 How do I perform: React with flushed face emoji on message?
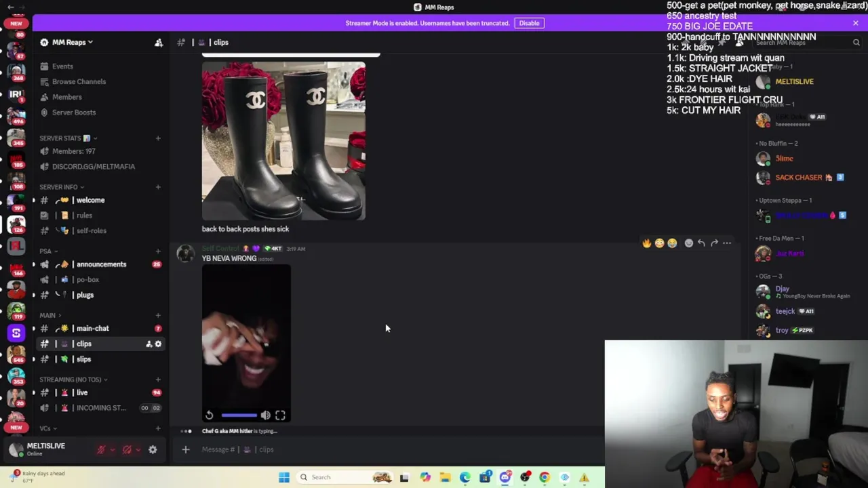pos(659,243)
